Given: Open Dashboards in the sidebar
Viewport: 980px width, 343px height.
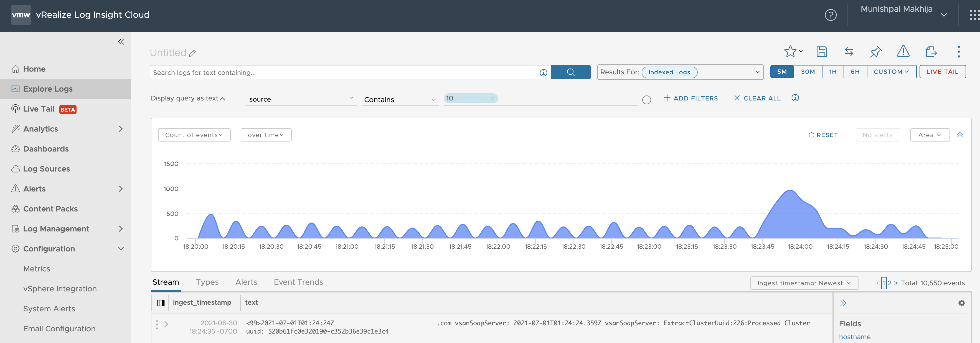Looking at the screenshot, I should (x=65, y=149).
